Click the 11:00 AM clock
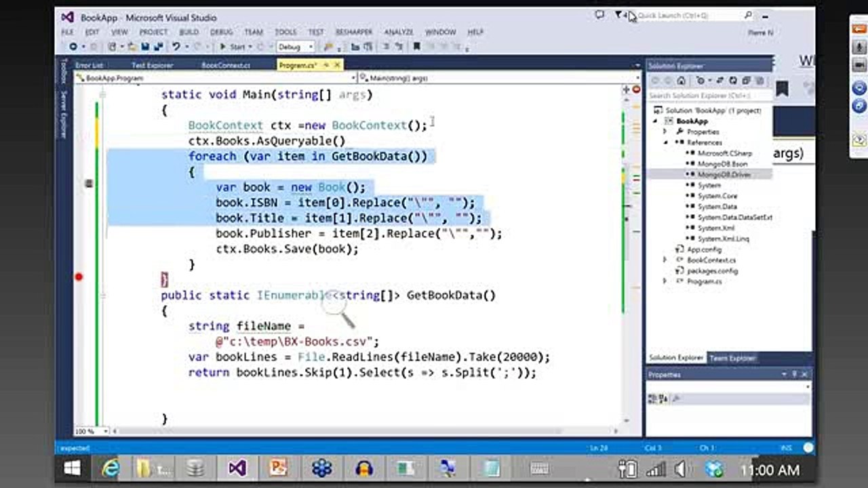Viewport: 868px width, 488px height. (x=770, y=470)
